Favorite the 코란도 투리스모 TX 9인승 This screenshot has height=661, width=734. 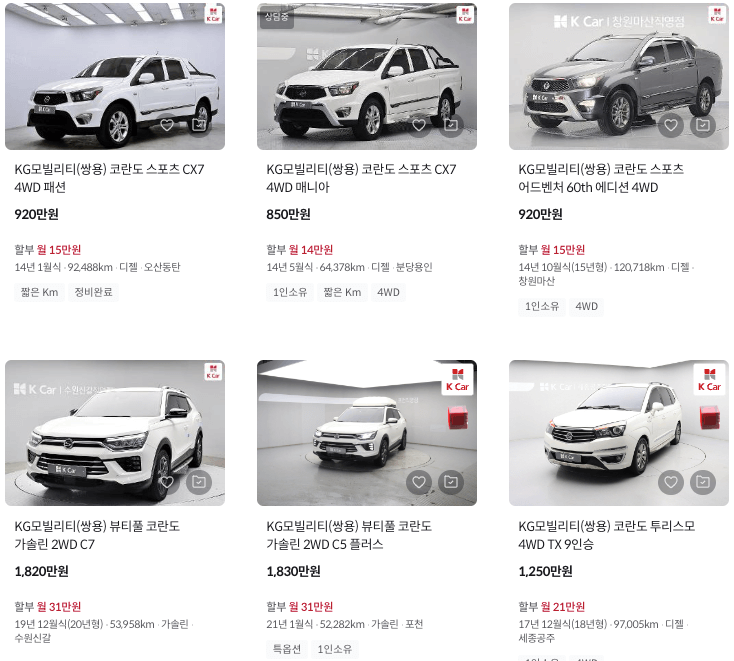coord(671,482)
